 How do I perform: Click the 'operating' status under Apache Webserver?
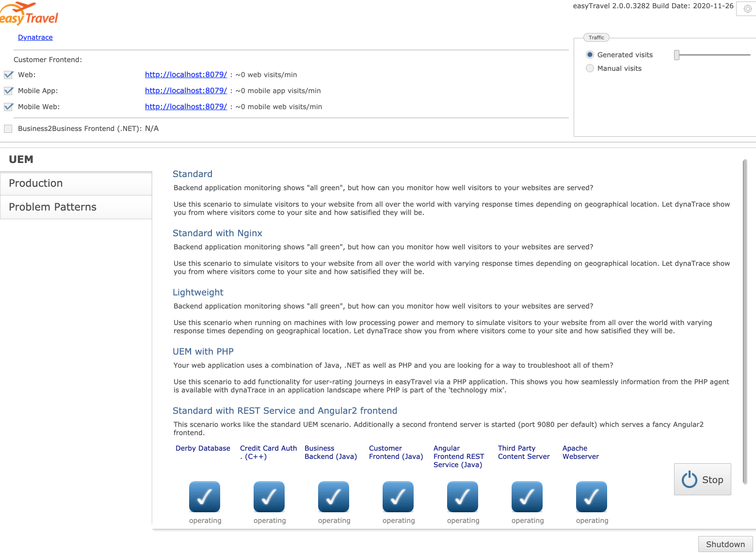click(592, 520)
